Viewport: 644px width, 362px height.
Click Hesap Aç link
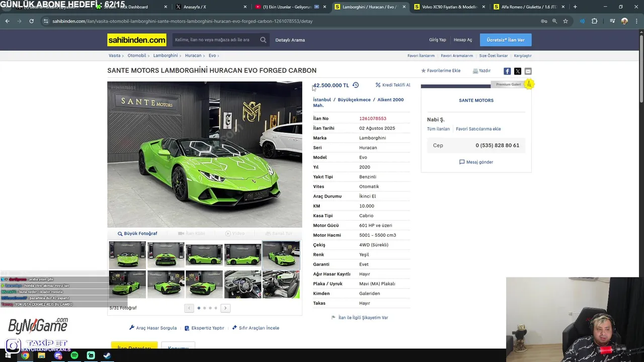tap(463, 40)
